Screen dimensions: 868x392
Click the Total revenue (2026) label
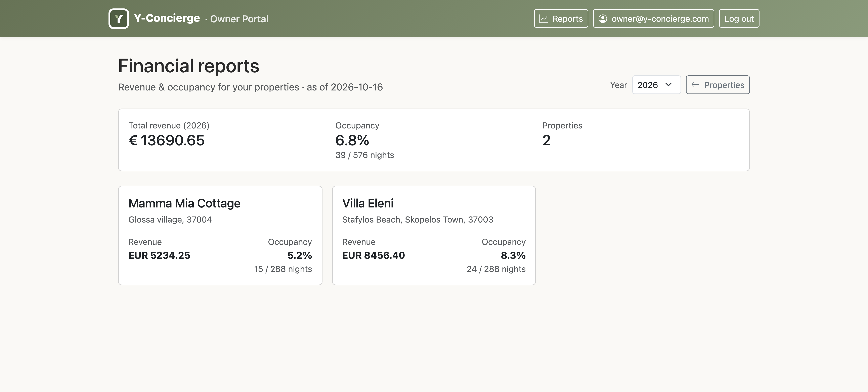tap(169, 125)
